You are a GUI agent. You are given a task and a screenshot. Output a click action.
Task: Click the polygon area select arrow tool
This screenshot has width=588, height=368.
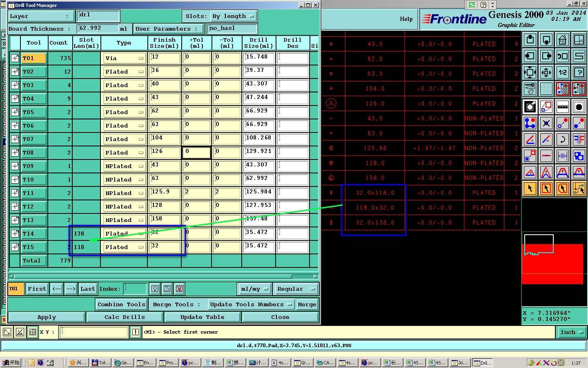coord(563,188)
